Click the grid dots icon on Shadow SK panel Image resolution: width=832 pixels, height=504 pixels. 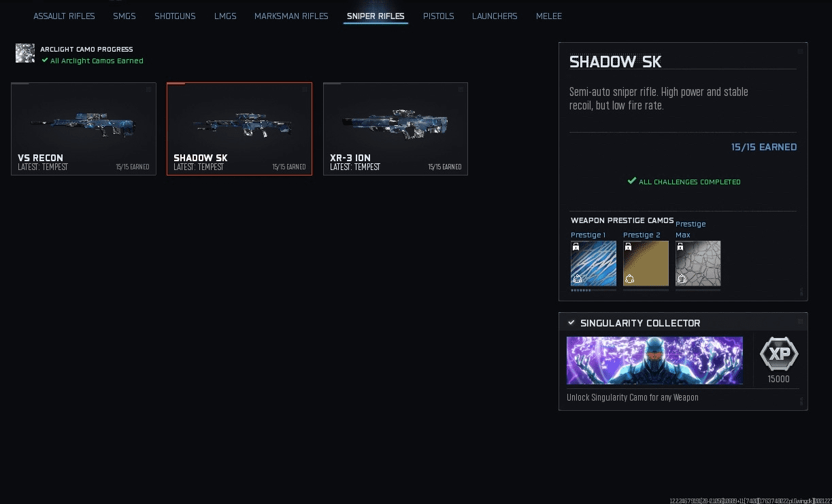[x=801, y=51]
